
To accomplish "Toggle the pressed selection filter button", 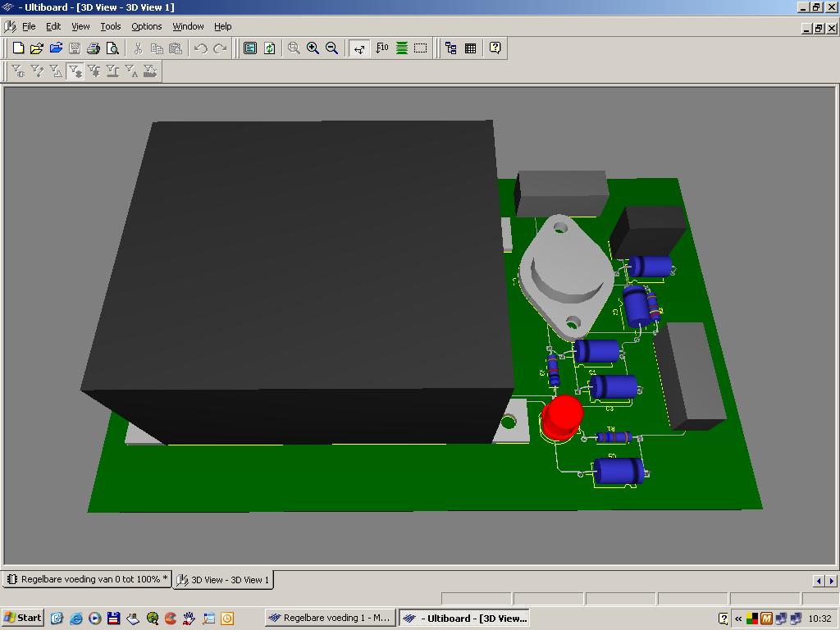I will (75, 71).
